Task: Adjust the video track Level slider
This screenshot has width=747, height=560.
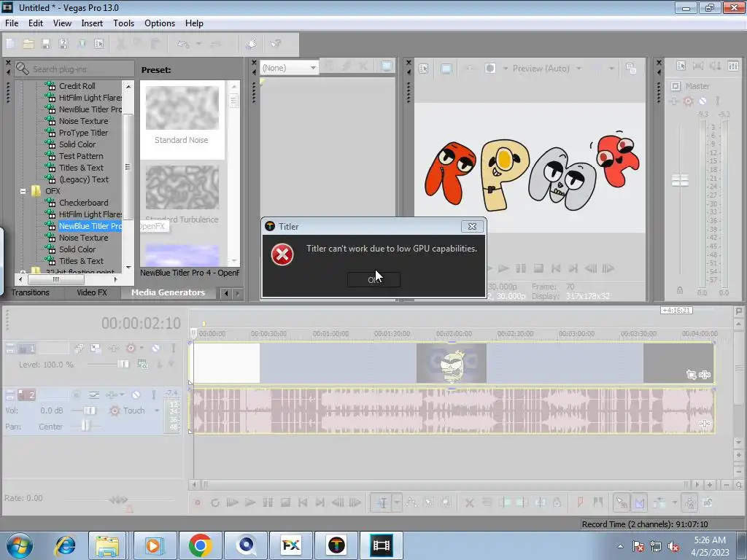Action: 123,365
